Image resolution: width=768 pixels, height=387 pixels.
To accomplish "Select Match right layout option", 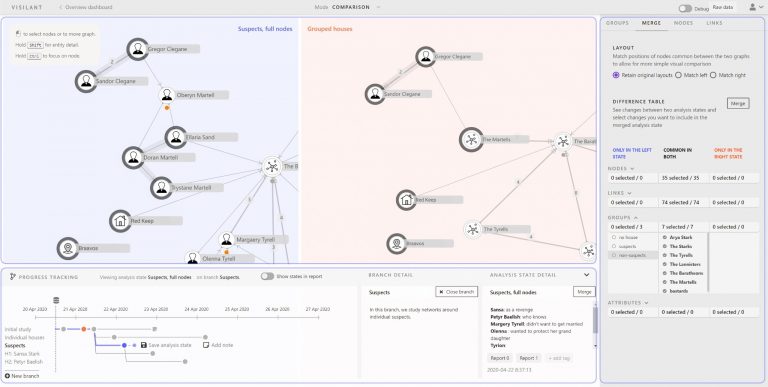I will [713, 75].
